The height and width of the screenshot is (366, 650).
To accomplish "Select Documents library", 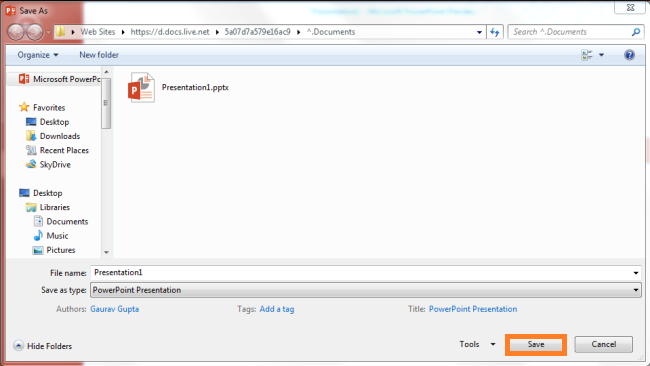I will [61, 221].
